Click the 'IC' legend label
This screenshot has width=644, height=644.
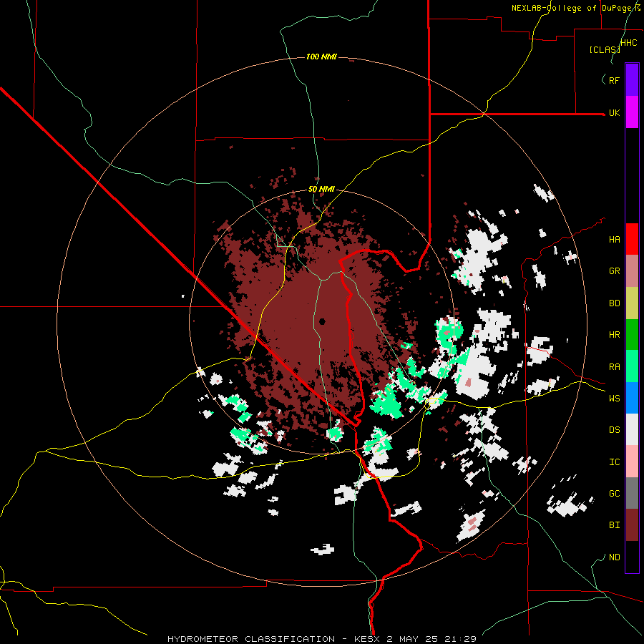[x=614, y=462]
